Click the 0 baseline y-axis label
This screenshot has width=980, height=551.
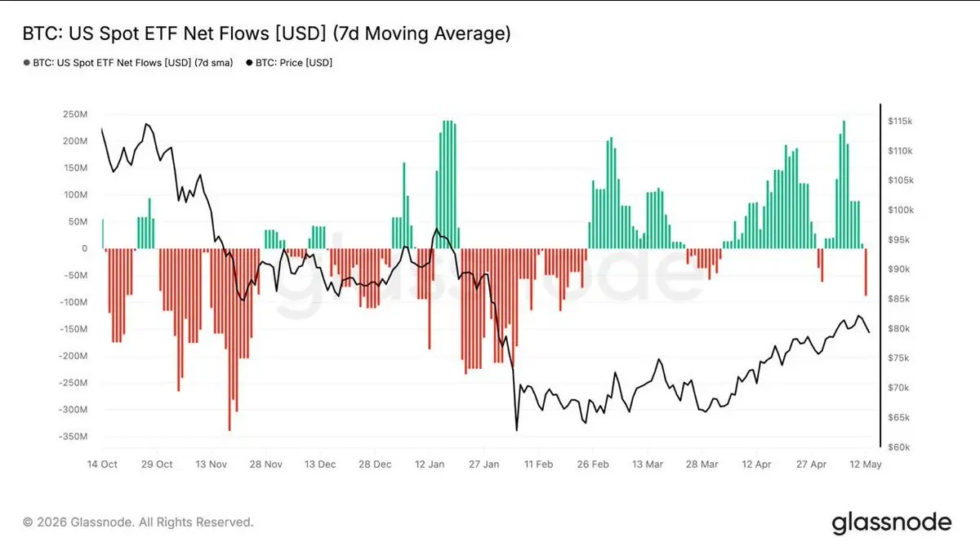coord(83,248)
